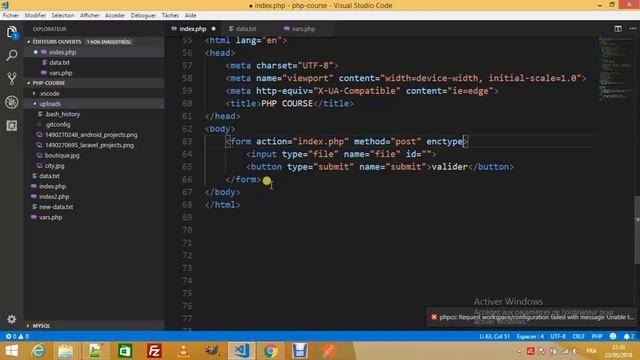Image resolution: width=640 pixels, height=360 pixels.
Task: Open the Sélection menu
Action: coord(62,16)
